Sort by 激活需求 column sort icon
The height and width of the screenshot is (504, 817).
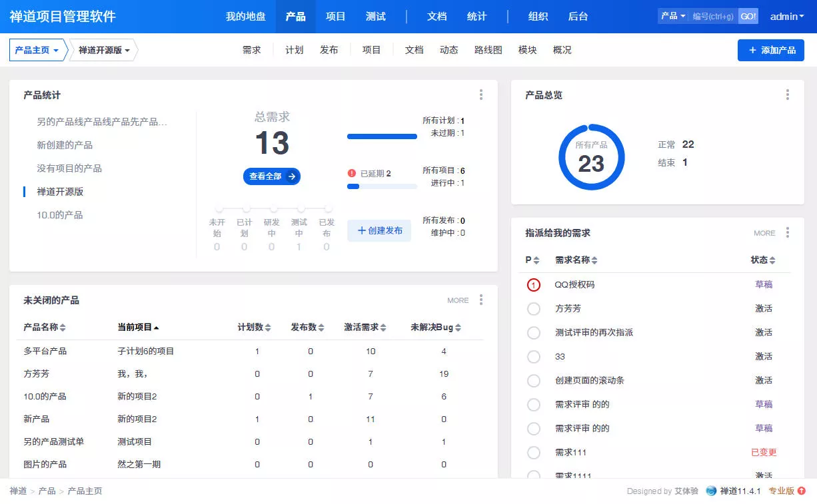point(383,328)
